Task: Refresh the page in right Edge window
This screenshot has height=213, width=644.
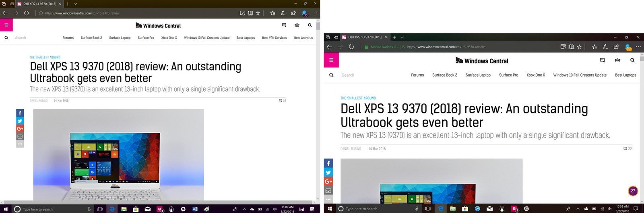Action: [351, 47]
